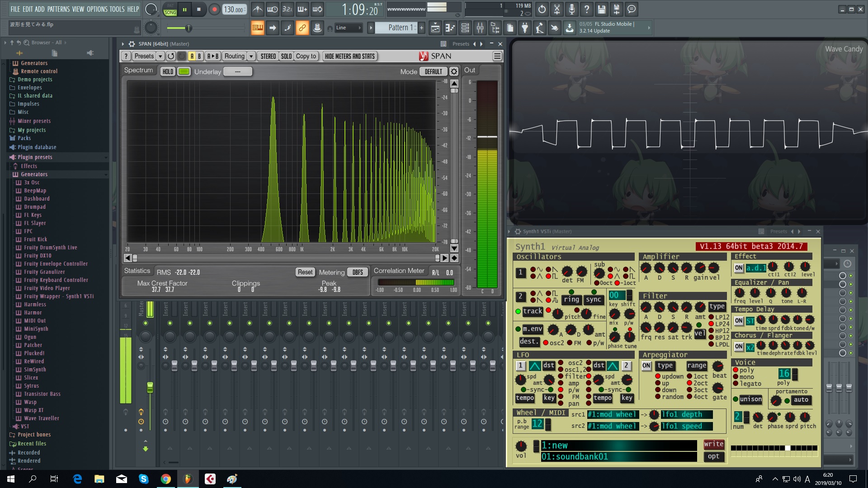Open the PATTERNS menu

pos(59,9)
